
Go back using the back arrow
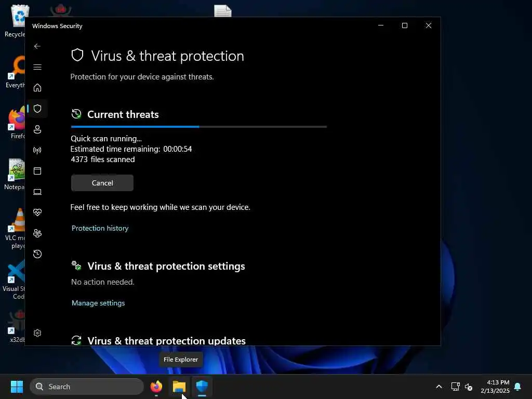click(x=37, y=46)
